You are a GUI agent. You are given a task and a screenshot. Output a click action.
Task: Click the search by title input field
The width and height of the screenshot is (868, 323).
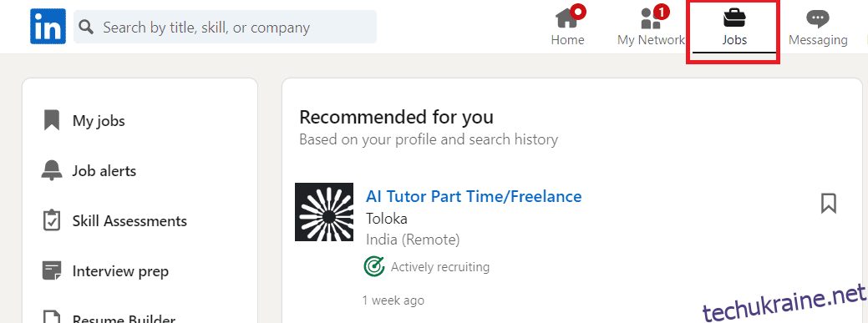pos(226,27)
